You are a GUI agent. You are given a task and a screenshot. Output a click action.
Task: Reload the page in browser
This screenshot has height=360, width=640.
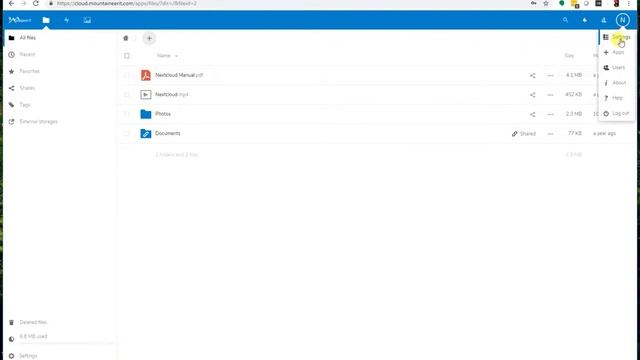36,3
